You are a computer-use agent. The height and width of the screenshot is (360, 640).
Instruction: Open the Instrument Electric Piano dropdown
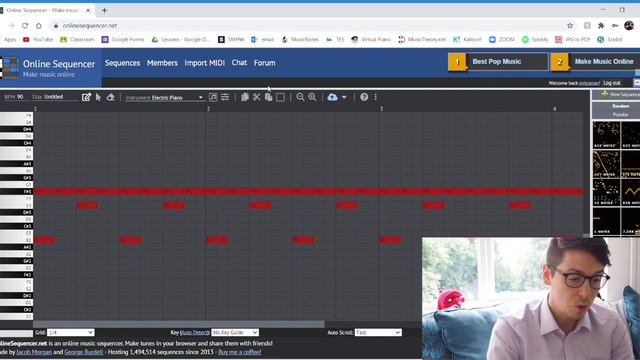pyautogui.click(x=164, y=98)
